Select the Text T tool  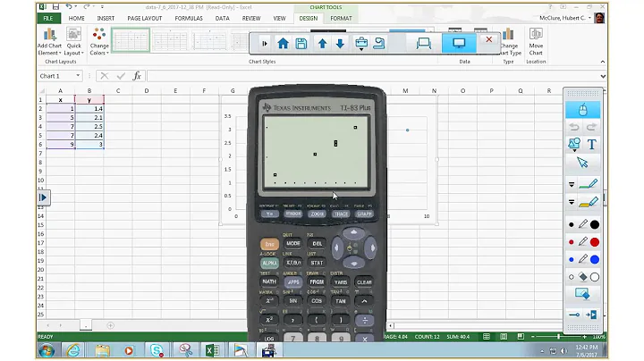click(x=591, y=145)
